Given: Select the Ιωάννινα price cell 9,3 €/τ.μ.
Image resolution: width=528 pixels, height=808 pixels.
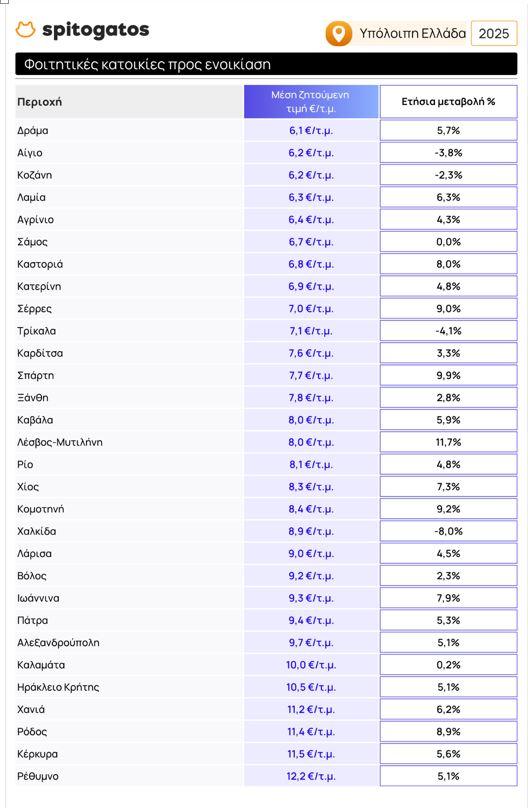Looking at the screenshot, I should pos(311,598).
